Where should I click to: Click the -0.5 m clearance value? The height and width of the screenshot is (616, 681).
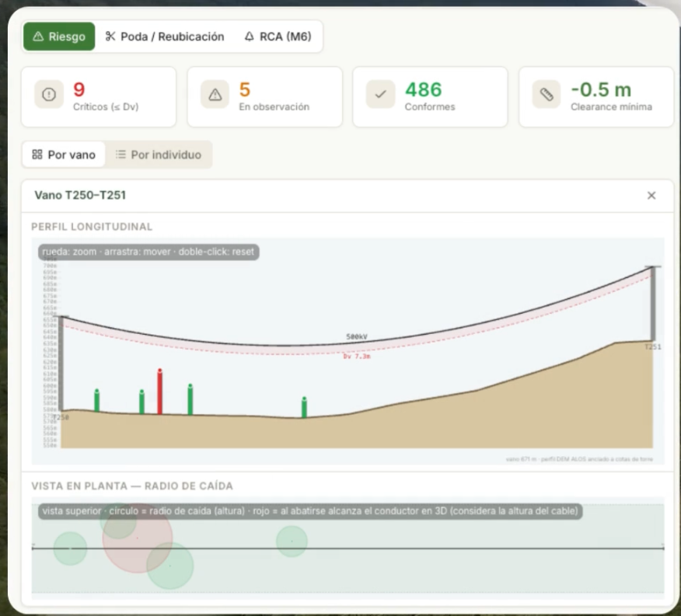(x=601, y=90)
